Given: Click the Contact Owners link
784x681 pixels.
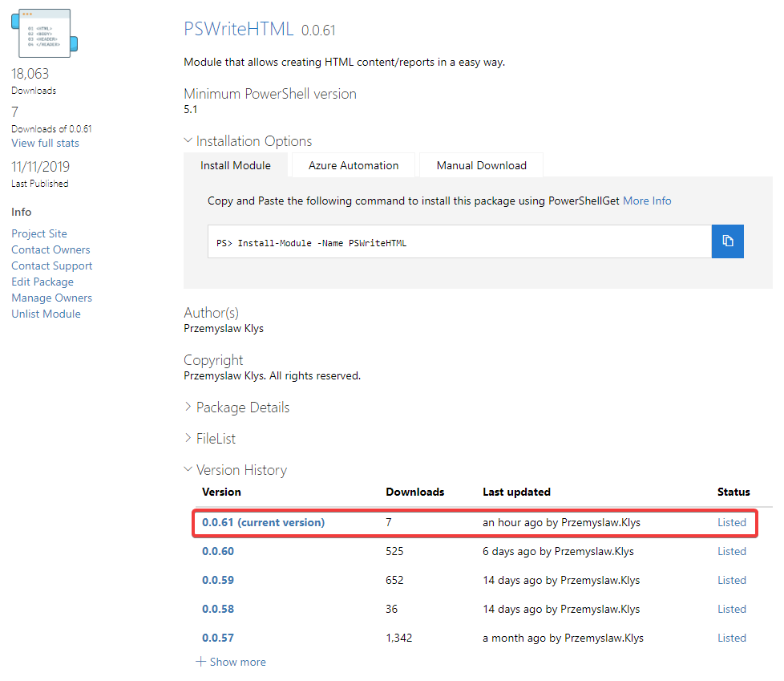Looking at the screenshot, I should (x=51, y=249).
